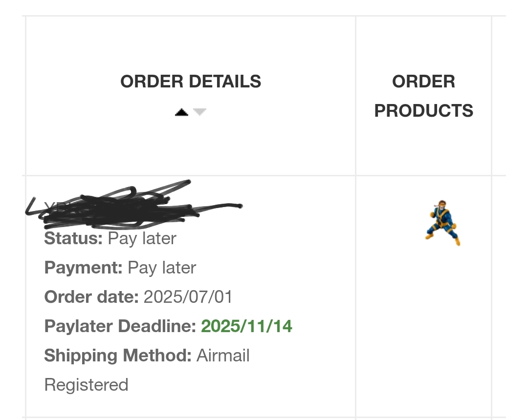The image size is (528, 420).
Task: Select the green 2025/11/14 deadline date
Action: pos(246,326)
